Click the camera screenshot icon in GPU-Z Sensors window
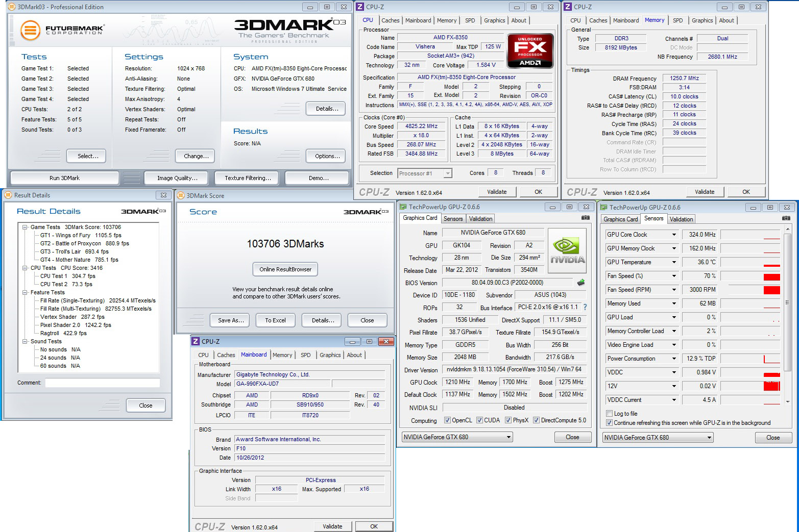Image resolution: width=799 pixels, height=532 pixels. pyautogui.click(x=786, y=218)
